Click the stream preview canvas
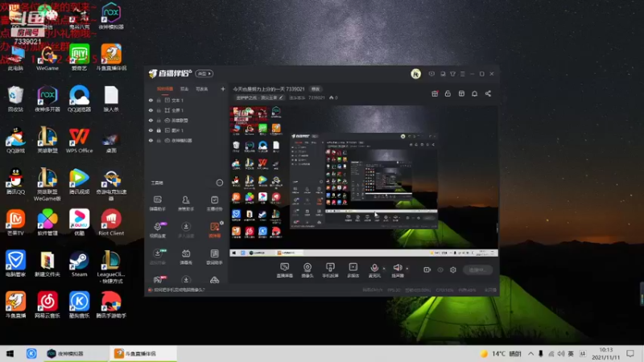The image size is (644, 362). click(x=364, y=181)
